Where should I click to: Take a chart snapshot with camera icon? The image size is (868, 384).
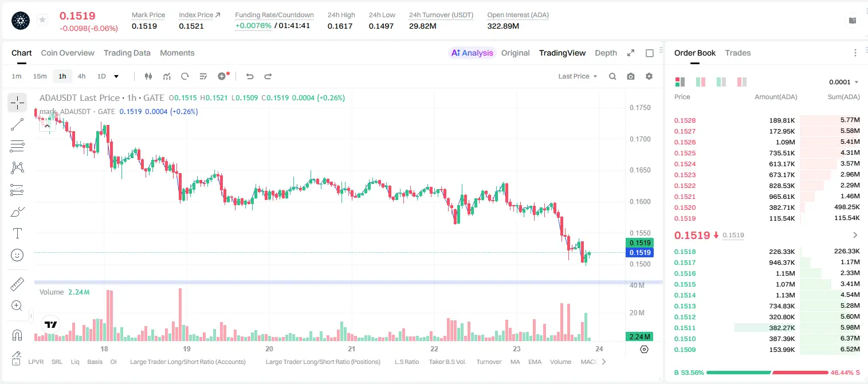[x=631, y=76]
